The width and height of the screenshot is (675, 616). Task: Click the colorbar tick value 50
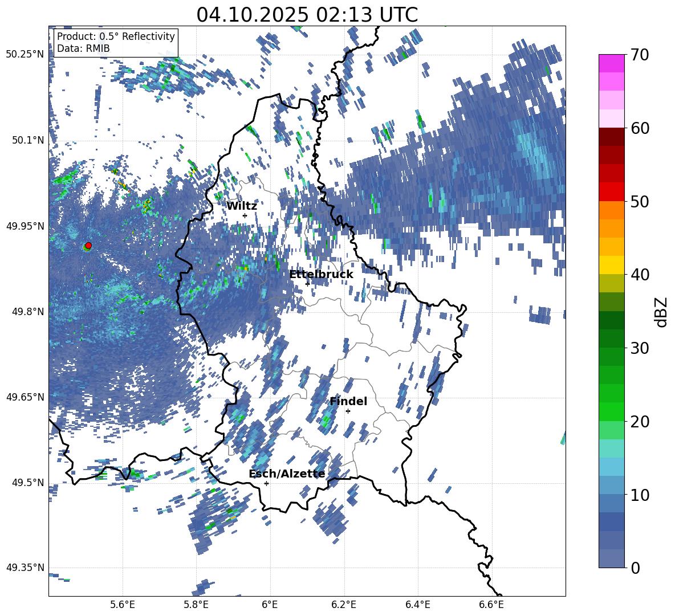click(x=640, y=201)
